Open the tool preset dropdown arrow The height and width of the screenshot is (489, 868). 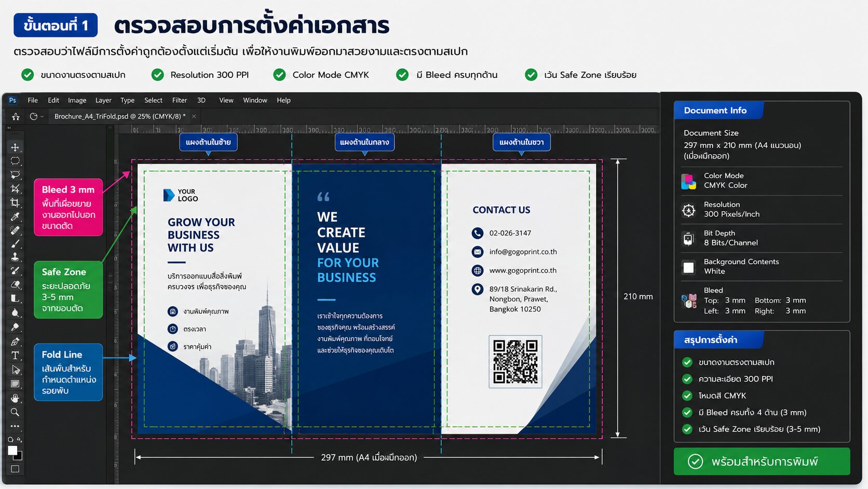42,116
